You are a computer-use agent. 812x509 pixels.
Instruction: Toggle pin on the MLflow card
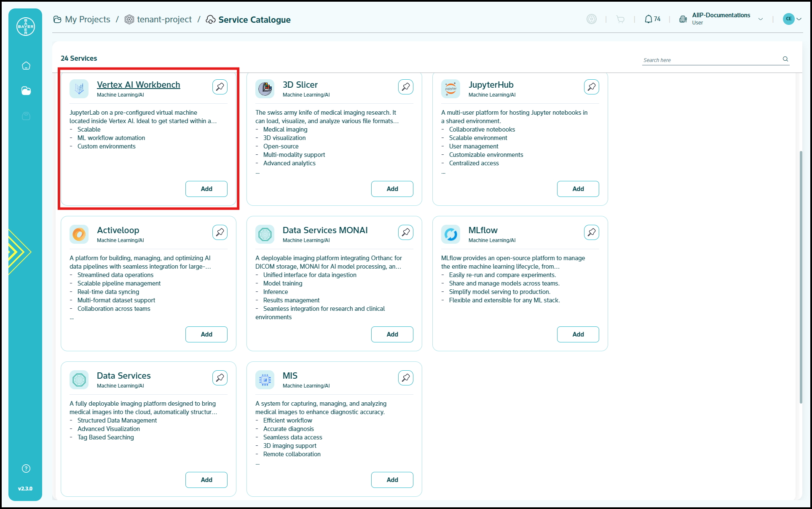pos(592,232)
